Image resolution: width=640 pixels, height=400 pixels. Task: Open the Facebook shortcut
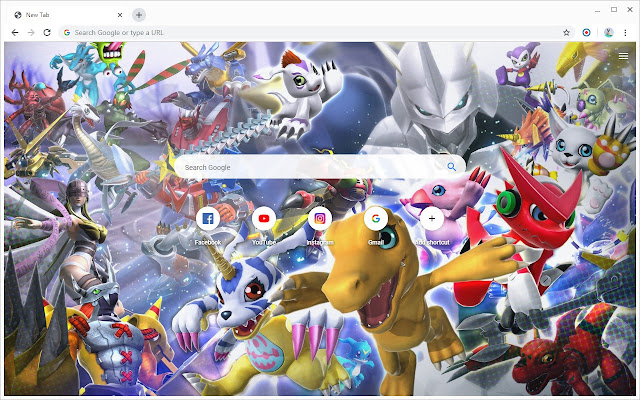[x=208, y=219]
